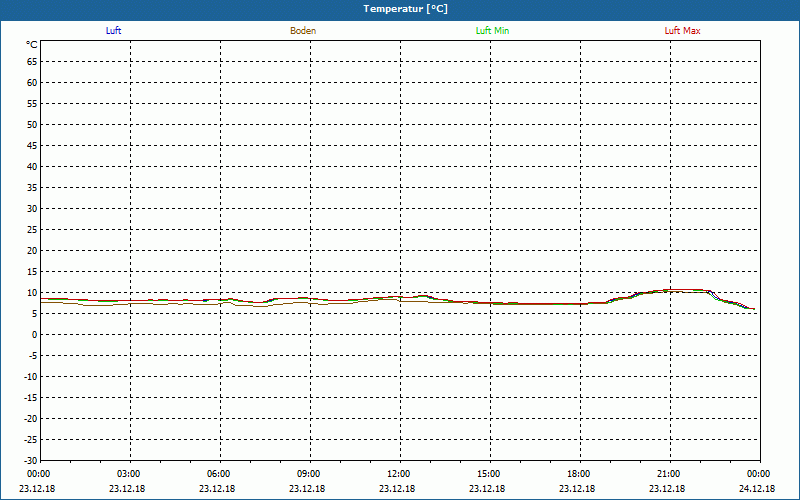800x500 pixels.
Task: Click the 30 y-axis value
Action: tap(32, 209)
